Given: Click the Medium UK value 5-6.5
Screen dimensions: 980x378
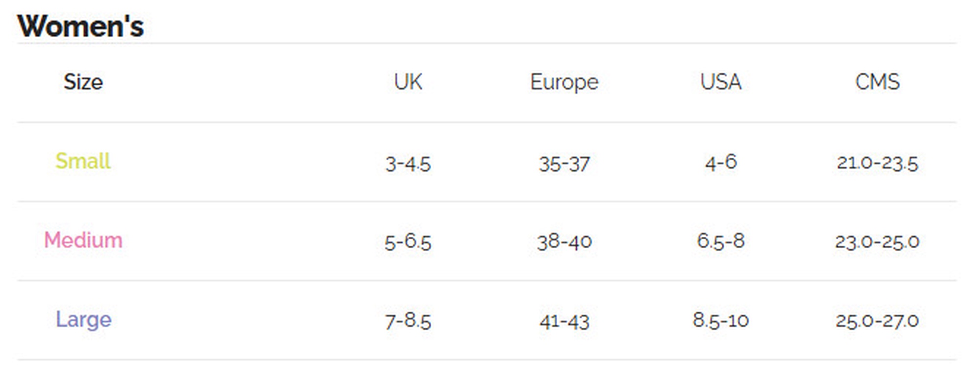Looking at the screenshot, I should [408, 242].
